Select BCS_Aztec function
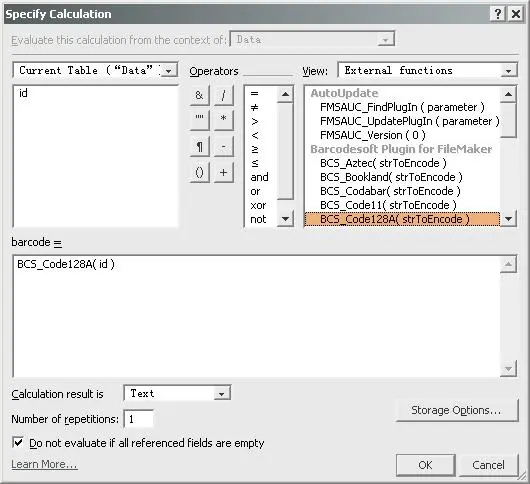This screenshot has height=484, width=530. (383, 163)
